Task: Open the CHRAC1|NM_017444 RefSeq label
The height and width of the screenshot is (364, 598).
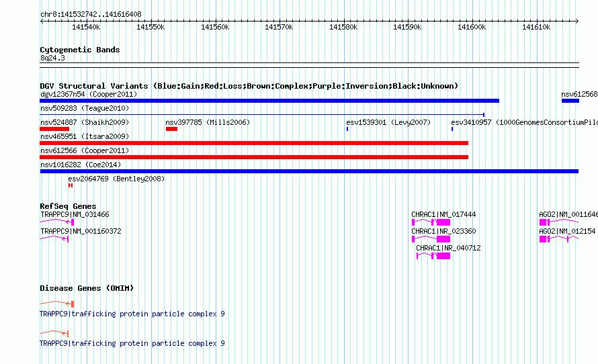Action: pyautogui.click(x=443, y=214)
